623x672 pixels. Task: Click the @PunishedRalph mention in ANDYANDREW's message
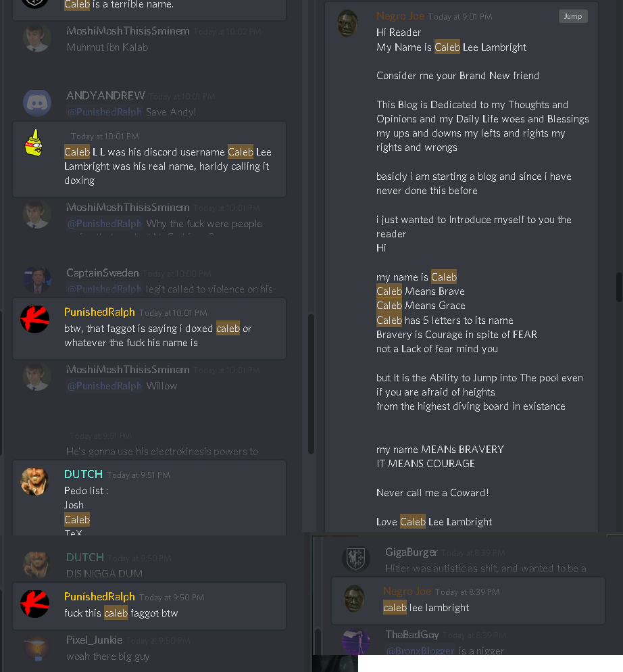105,112
